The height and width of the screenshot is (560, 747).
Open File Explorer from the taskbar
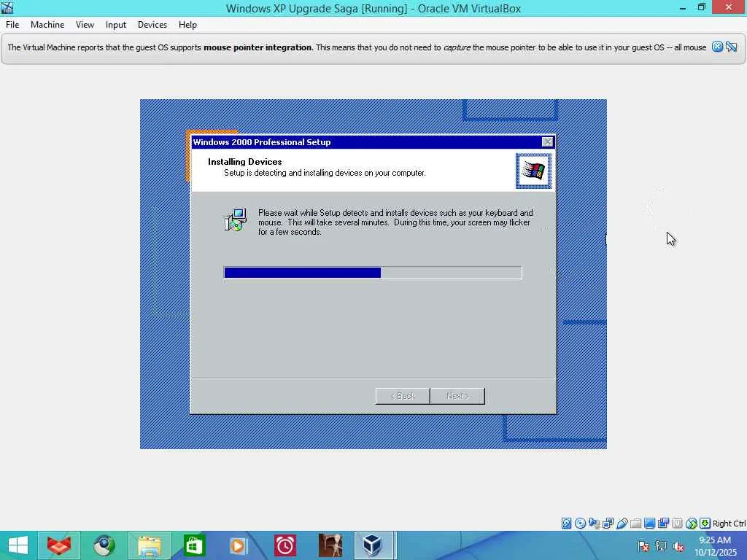(149, 545)
